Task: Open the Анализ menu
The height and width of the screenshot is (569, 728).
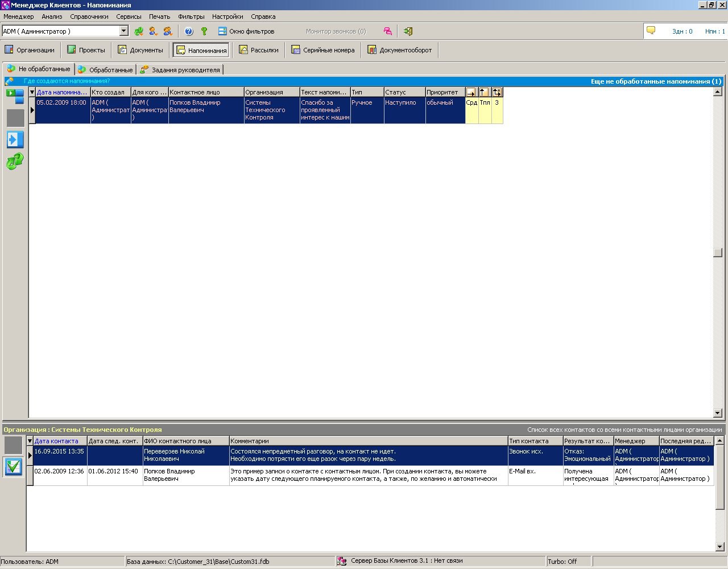Action: tap(52, 17)
